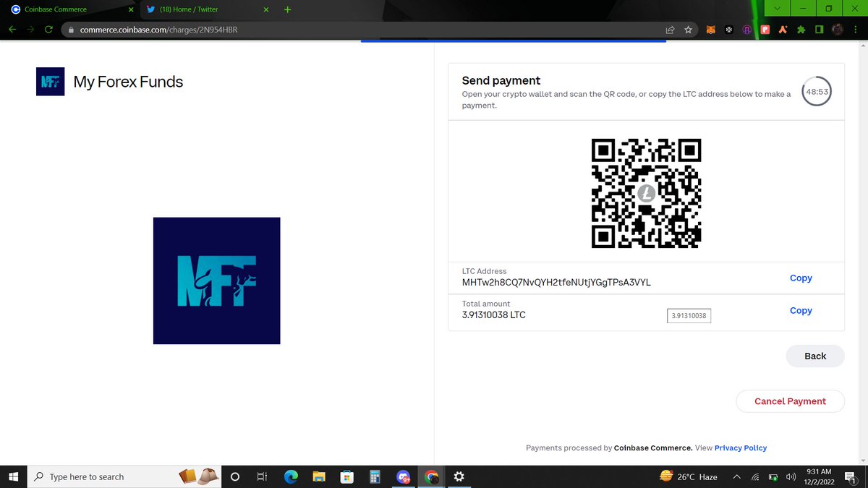Image resolution: width=868 pixels, height=488 pixels.
Task: Click the share page icon in address bar
Action: point(670,30)
